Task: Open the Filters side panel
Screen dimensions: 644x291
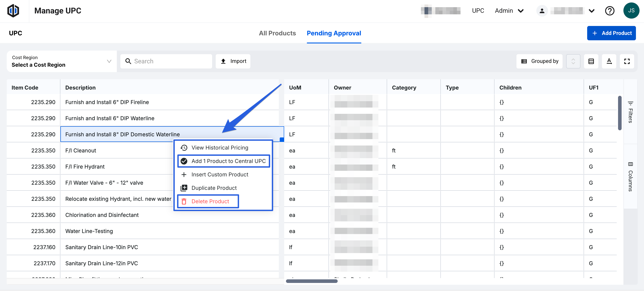Action: pyautogui.click(x=630, y=112)
